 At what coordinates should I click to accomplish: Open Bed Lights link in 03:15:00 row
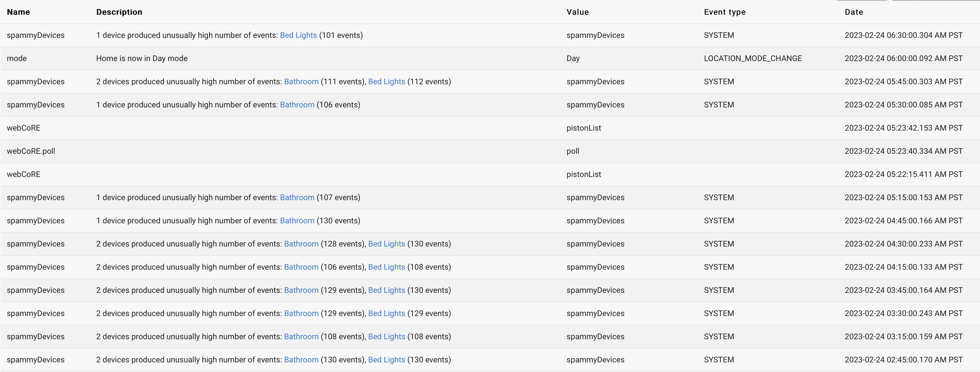tap(387, 337)
